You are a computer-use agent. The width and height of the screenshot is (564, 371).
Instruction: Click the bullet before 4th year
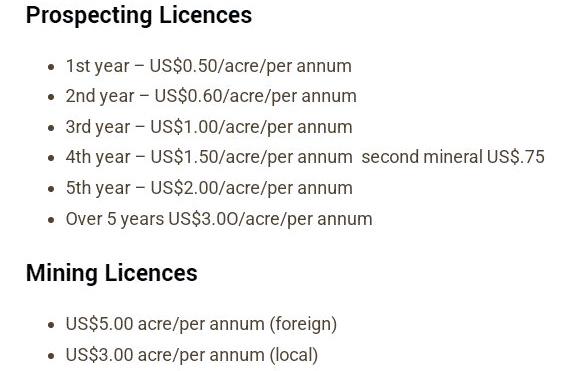click(x=51, y=158)
